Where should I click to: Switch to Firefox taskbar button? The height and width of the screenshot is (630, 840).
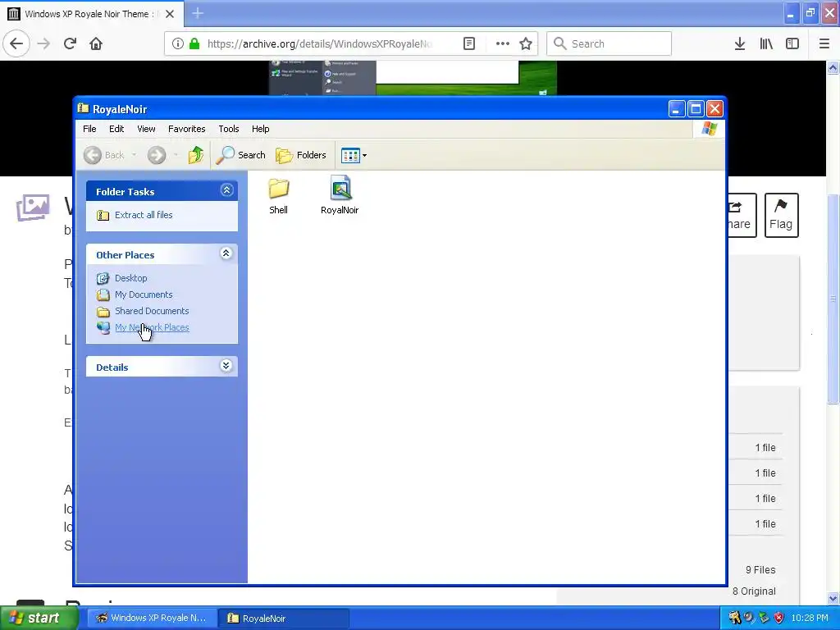click(x=152, y=618)
